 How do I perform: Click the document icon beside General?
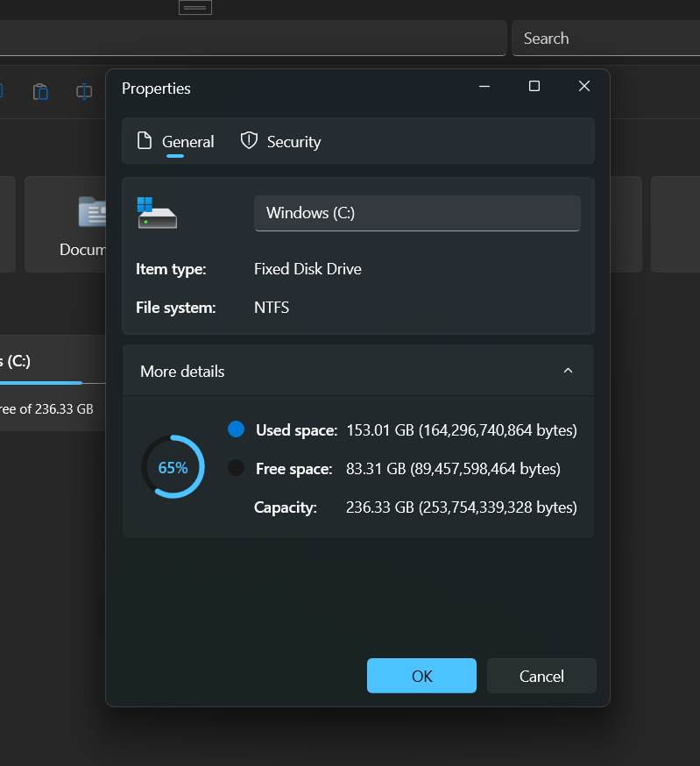144,141
